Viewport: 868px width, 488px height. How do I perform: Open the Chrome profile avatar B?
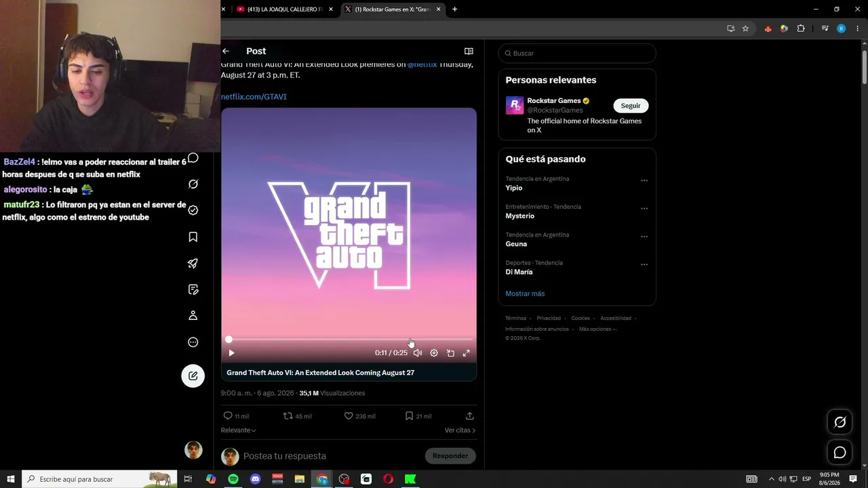842,28
